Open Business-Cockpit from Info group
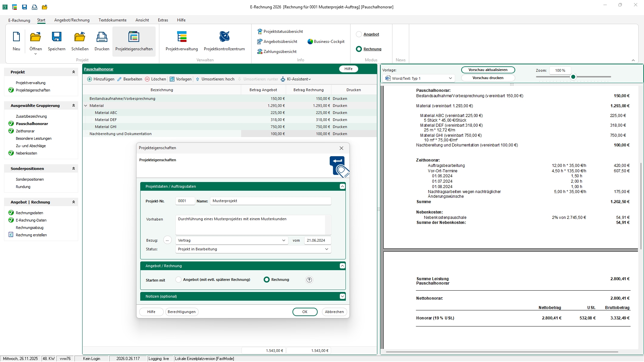 326,42
